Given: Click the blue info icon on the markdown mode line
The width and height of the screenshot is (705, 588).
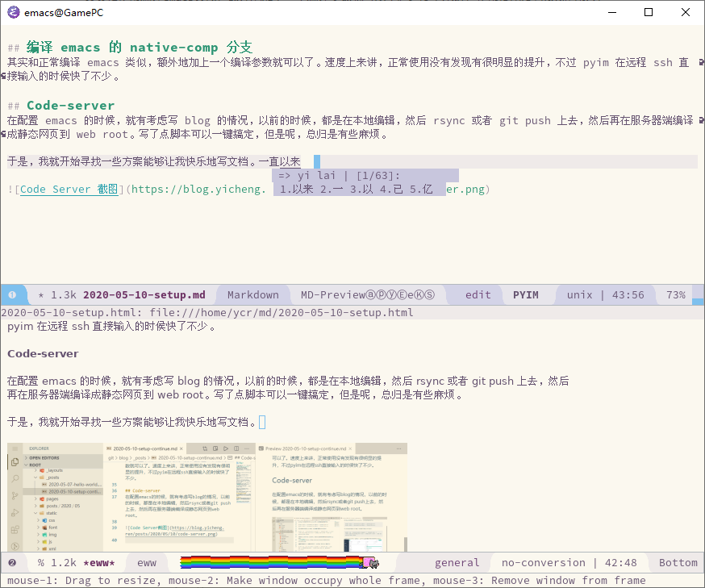Looking at the screenshot, I should click(x=12, y=294).
